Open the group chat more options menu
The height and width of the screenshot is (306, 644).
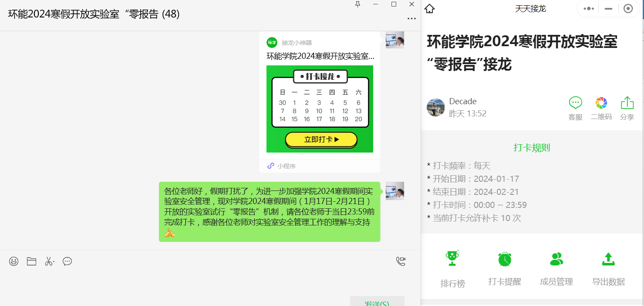pyautogui.click(x=411, y=18)
